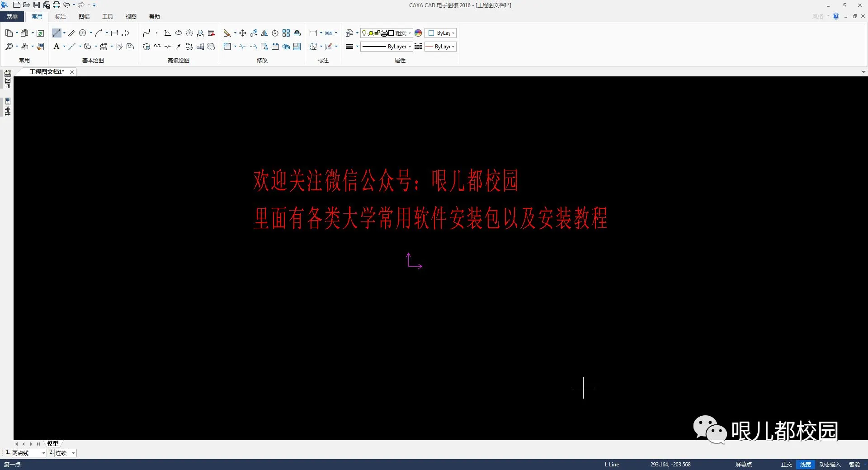Screen dimensions: 868x470
Task: Select the Ellipse tool
Action: (179, 33)
